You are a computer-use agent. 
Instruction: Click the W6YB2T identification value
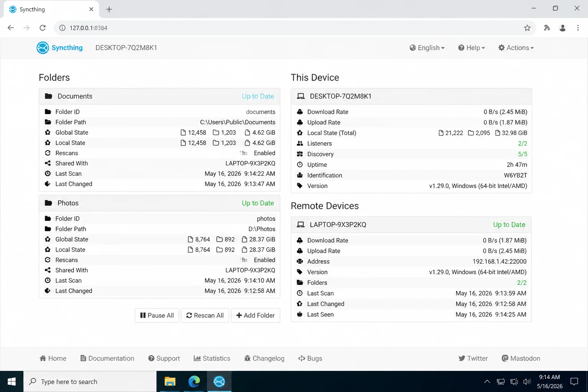(x=516, y=175)
